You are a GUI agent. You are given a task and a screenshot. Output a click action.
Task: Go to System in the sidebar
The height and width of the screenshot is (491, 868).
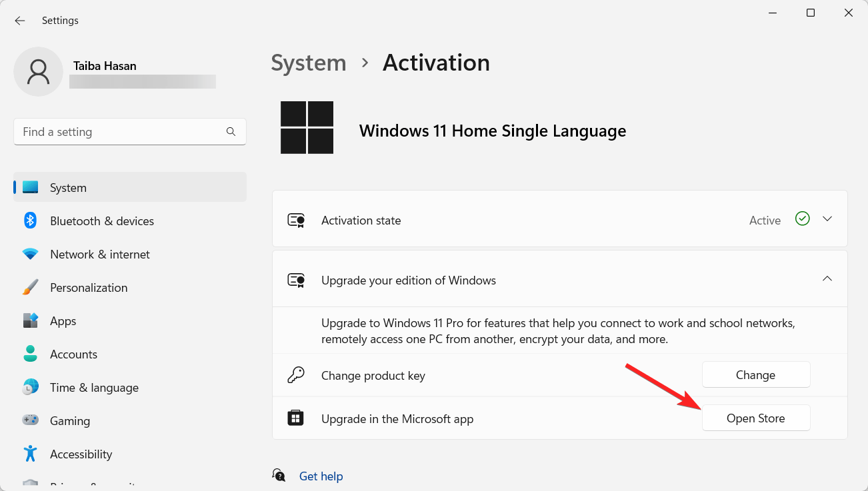[x=68, y=188]
